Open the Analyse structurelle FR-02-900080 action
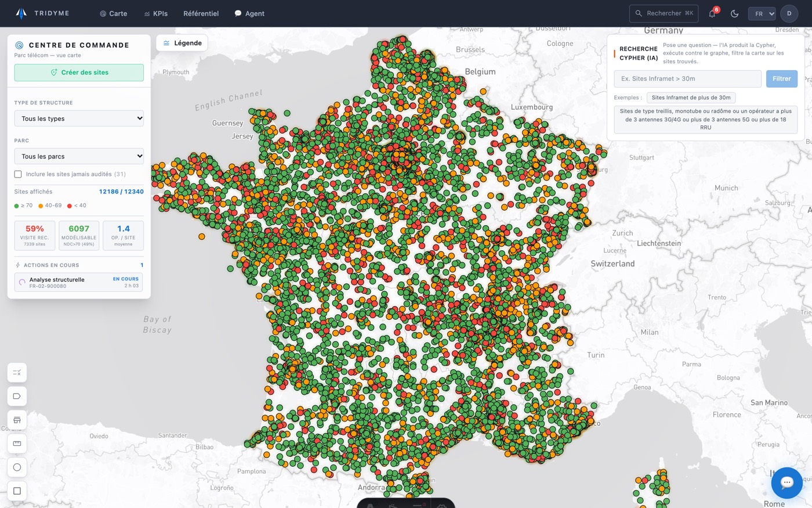This screenshot has height=508, width=812. (x=79, y=282)
